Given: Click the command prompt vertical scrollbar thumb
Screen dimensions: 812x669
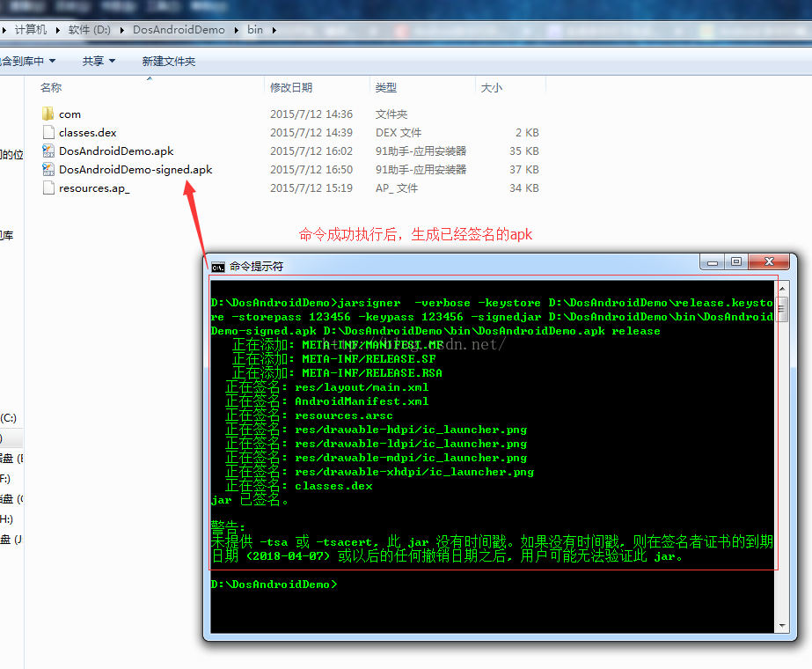Looking at the screenshot, I should [781, 308].
